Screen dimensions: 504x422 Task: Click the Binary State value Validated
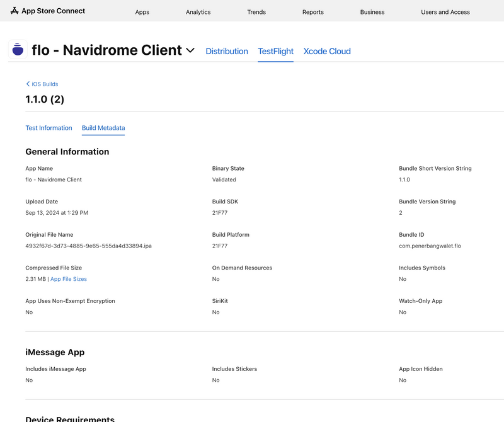(x=224, y=180)
